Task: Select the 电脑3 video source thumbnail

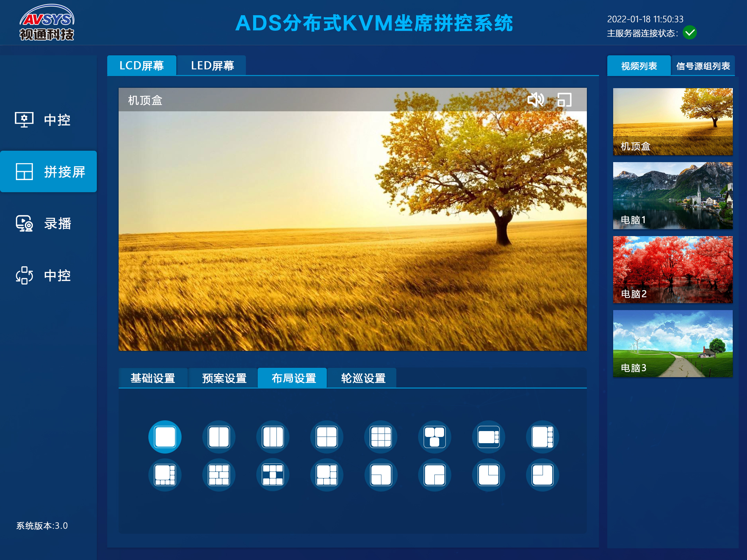Action: tap(673, 344)
